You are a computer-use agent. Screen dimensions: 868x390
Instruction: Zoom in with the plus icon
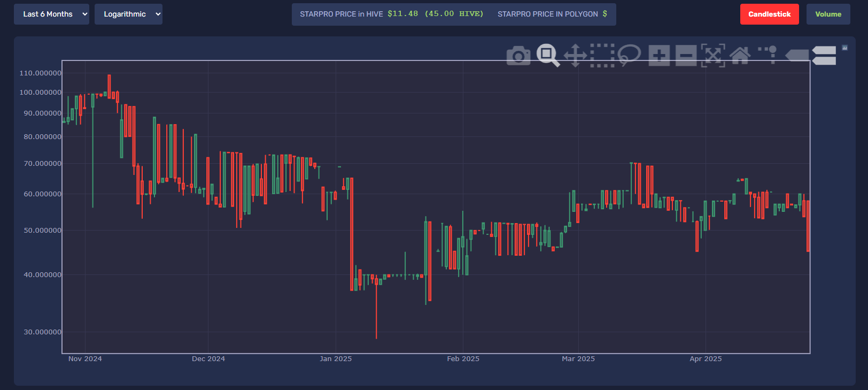[660, 56]
